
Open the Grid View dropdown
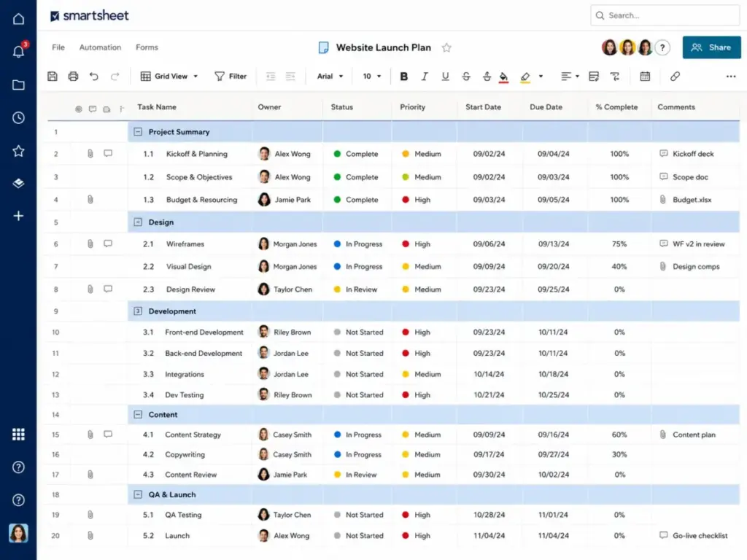point(169,76)
